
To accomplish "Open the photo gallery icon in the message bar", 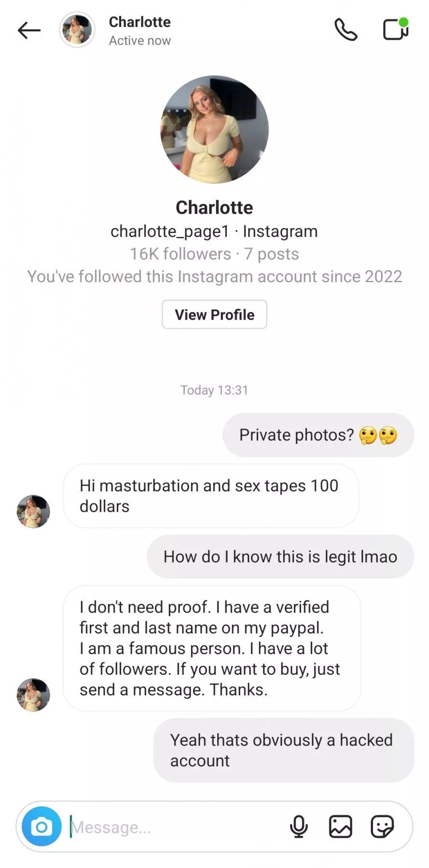I will pyautogui.click(x=340, y=827).
